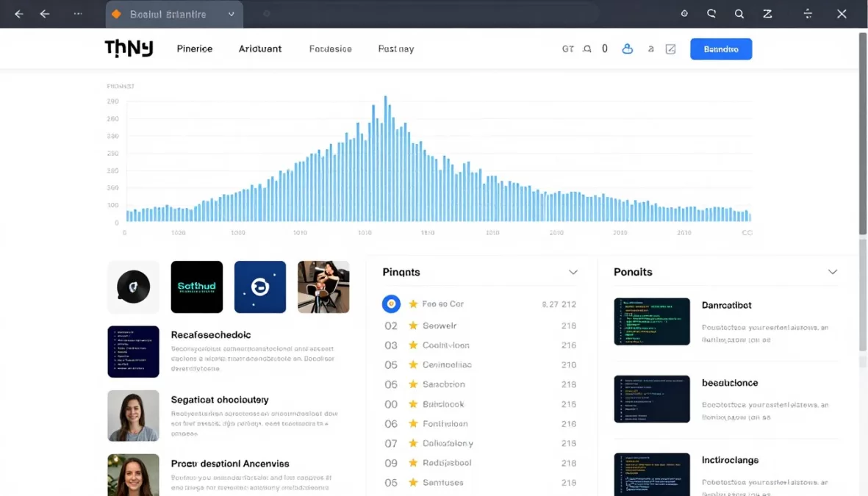Click the edit pencil-square icon in header
868x496 pixels.
click(x=670, y=48)
